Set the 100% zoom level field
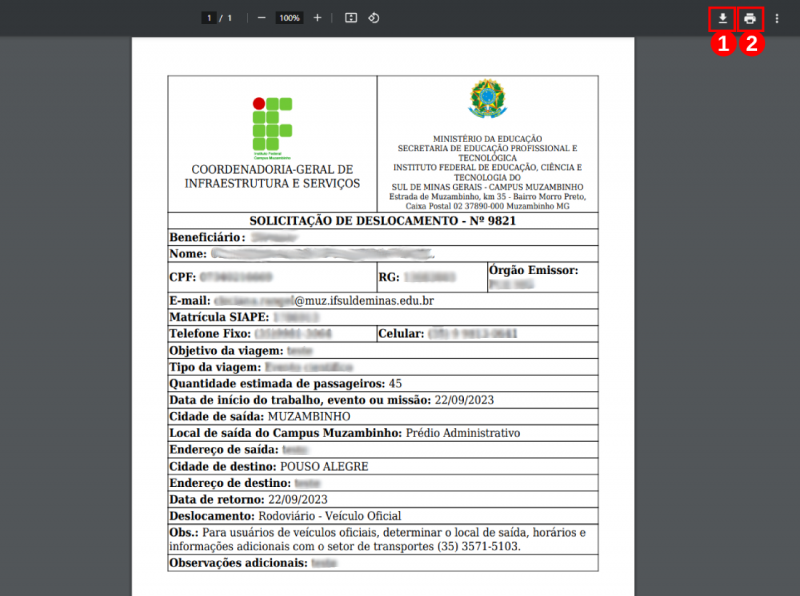The height and width of the screenshot is (596, 800). click(x=289, y=18)
